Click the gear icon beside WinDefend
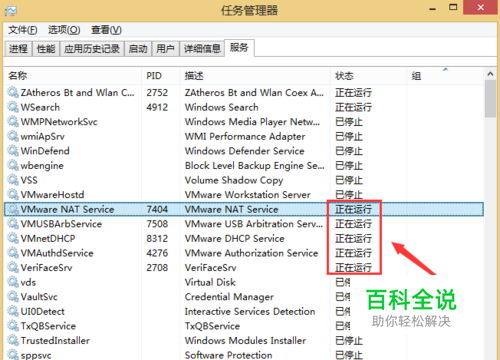The width and height of the screenshot is (500, 360). pyautogui.click(x=13, y=151)
